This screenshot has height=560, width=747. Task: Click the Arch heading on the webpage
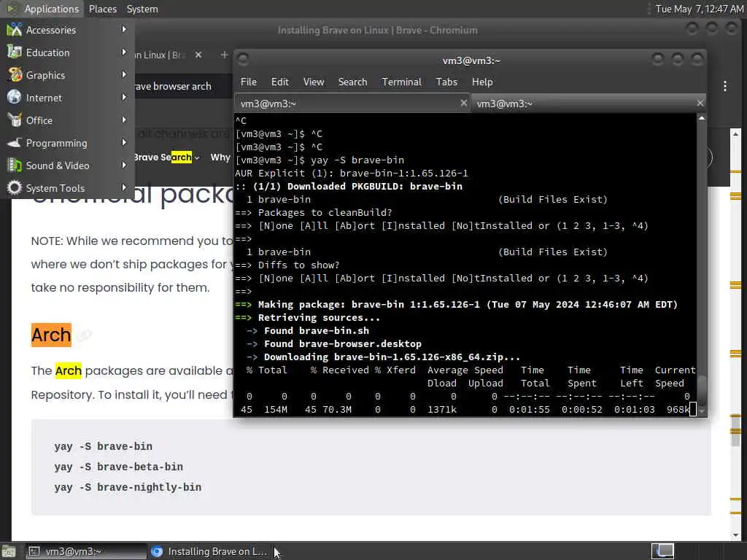[x=51, y=335]
